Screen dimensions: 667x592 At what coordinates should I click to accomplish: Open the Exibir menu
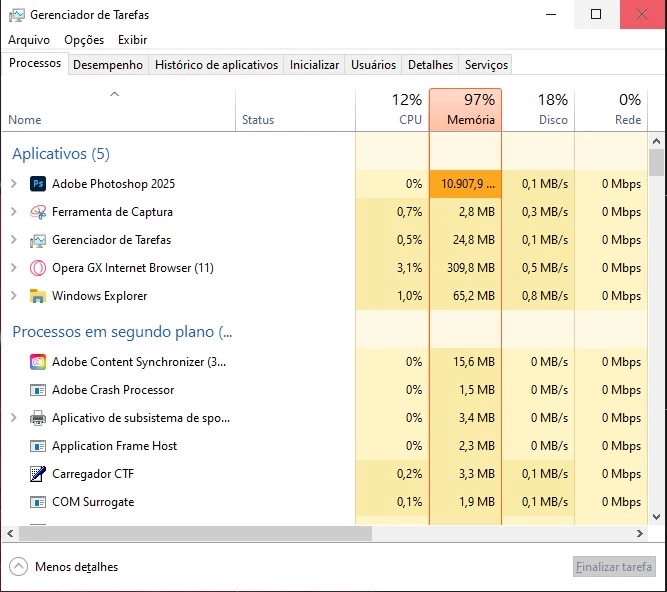pos(132,40)
